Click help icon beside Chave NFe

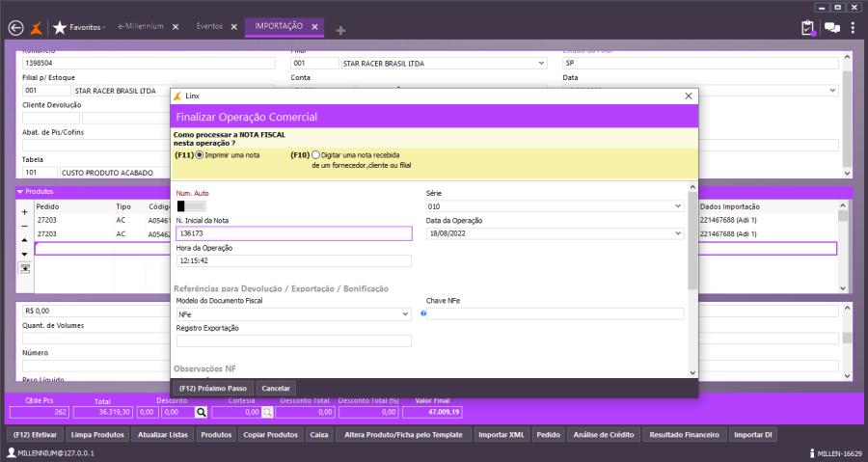[423, 313]
